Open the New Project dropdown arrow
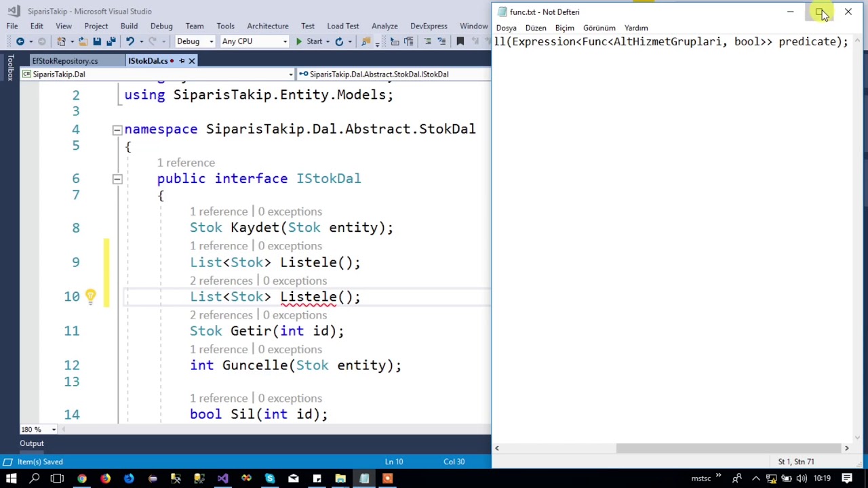868x488 pixels. click(71, 41)
